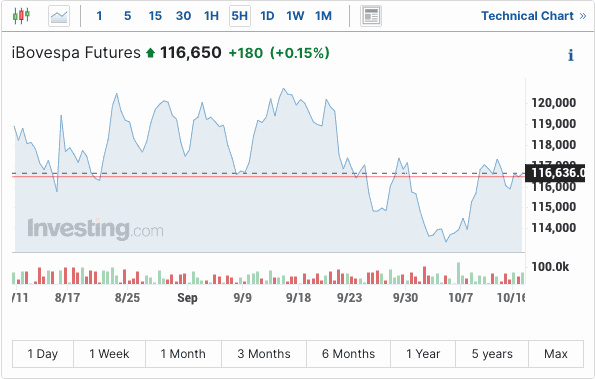Set range to 1 Year
This screenshot has height=379, width=595.
tap(423, 354)
